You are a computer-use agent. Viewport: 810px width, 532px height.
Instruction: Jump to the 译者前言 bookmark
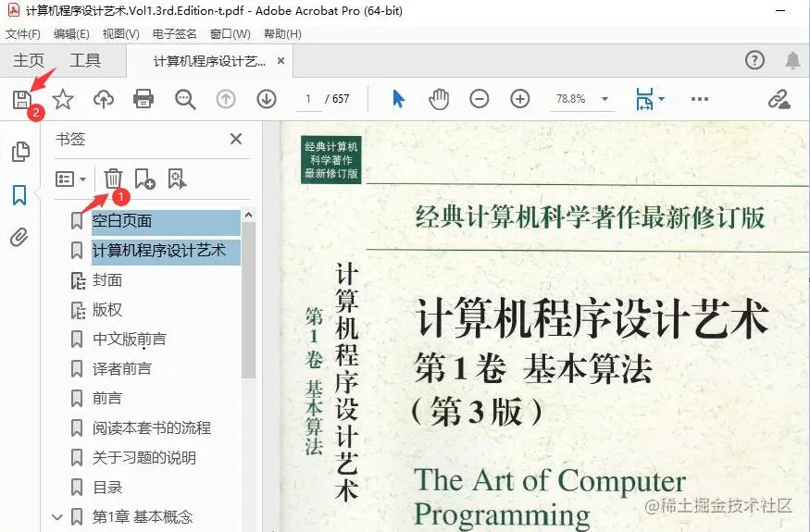click(x=122, y=369)
